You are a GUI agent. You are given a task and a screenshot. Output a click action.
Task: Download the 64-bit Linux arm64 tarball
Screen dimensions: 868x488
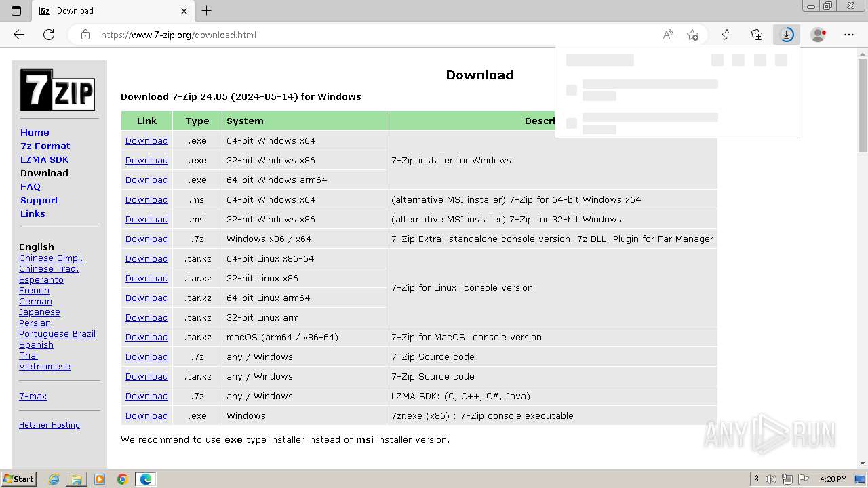pyautogui.click(x=146, y=298)
